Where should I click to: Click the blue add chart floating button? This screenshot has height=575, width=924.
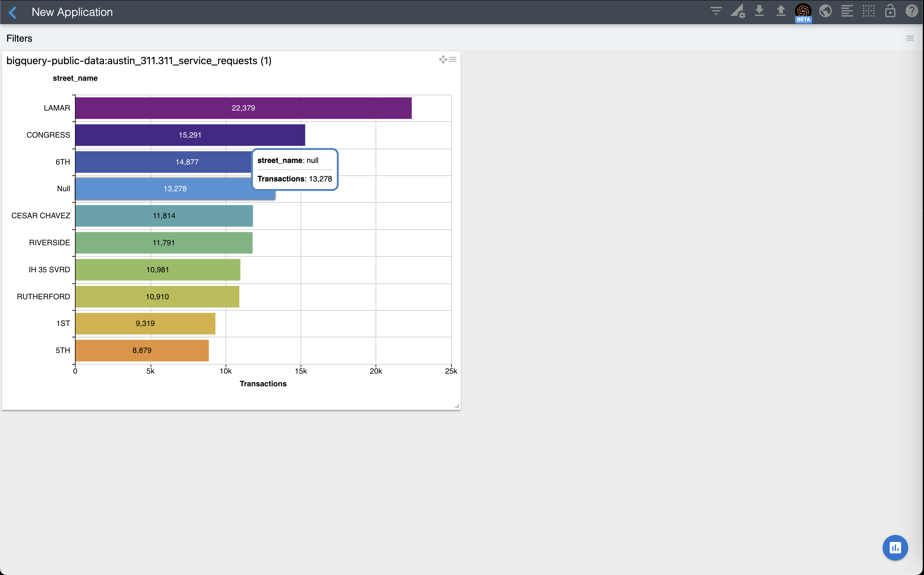895,548
